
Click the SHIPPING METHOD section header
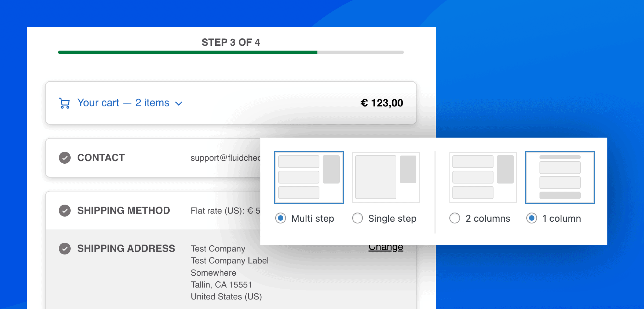[x=123, y=210]
